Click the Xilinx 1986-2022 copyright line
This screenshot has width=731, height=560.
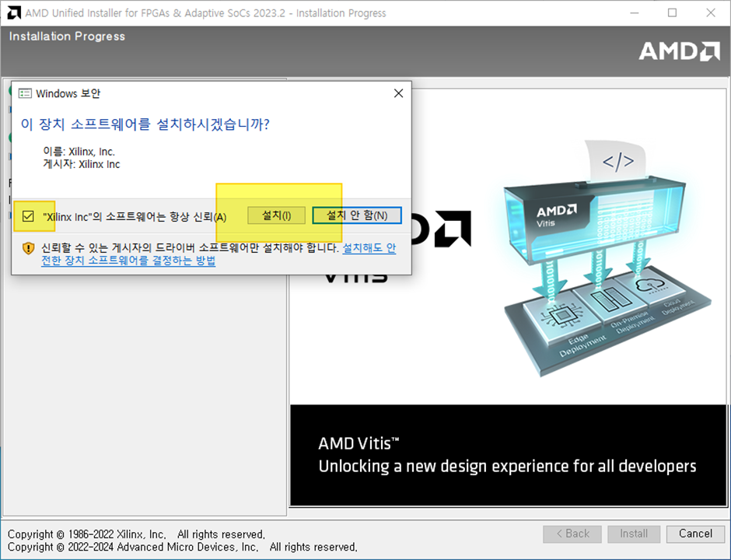tap(136, 534)
